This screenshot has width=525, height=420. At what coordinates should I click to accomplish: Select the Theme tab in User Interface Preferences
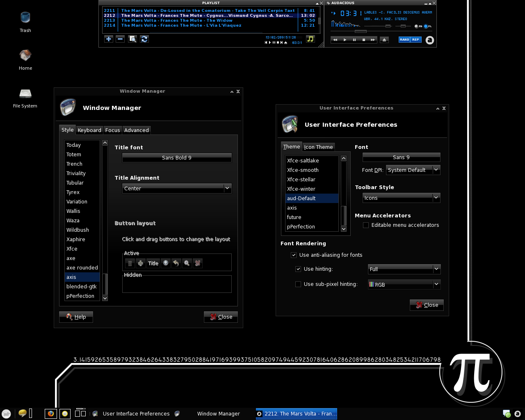(292, 146)
